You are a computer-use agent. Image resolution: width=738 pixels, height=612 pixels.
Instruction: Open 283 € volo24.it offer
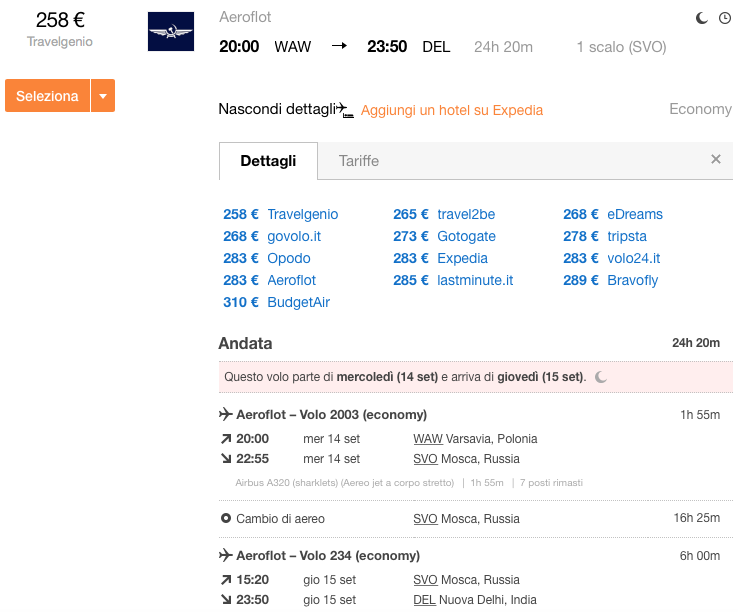point(611,258)
